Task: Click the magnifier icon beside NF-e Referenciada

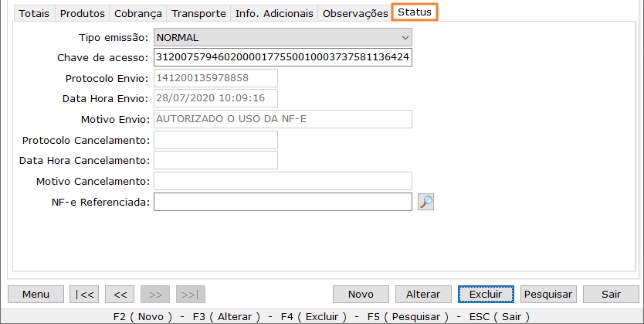Action: point(426,202)
